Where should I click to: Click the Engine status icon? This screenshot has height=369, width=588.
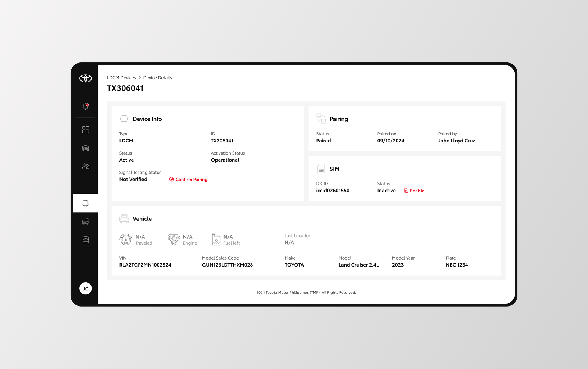[173, 239]
